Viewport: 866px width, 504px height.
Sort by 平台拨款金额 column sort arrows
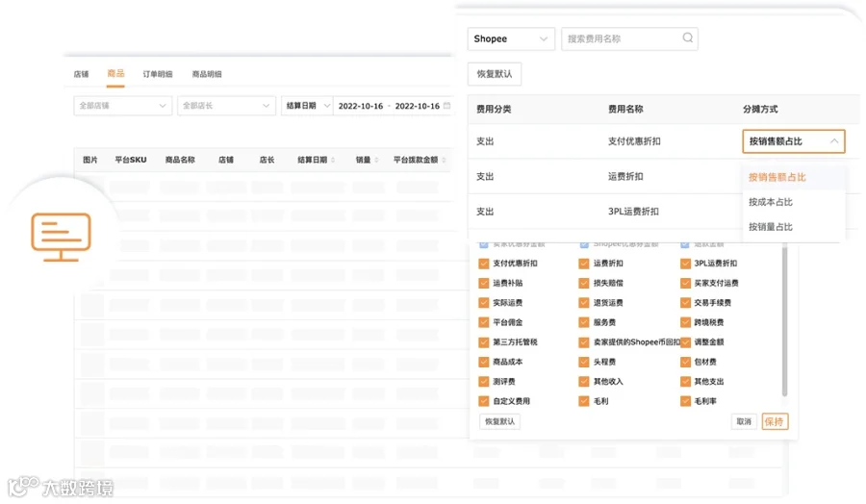point(444,160)
